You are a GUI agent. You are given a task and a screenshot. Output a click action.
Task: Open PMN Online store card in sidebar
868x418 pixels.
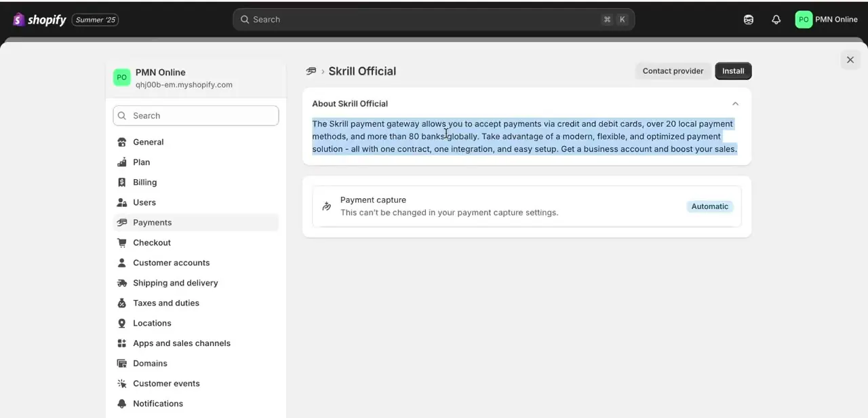tap(196, 78)
